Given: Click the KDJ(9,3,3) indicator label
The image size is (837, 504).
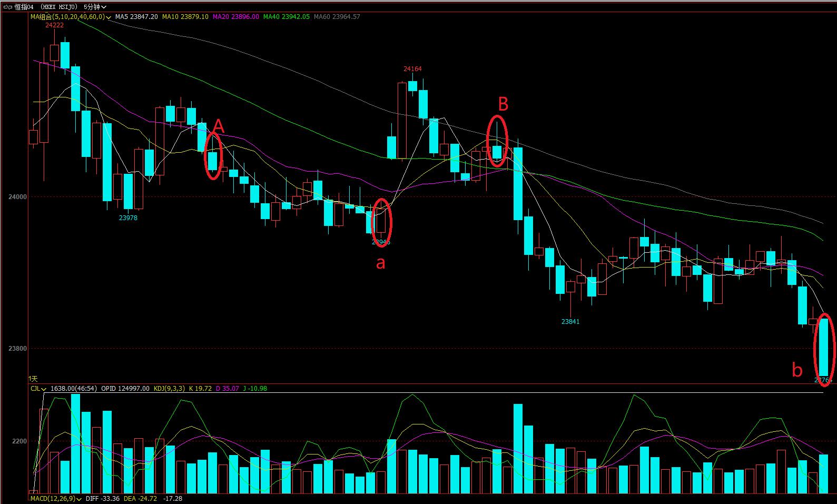Looking at the screenshot, I should (169, 389).
